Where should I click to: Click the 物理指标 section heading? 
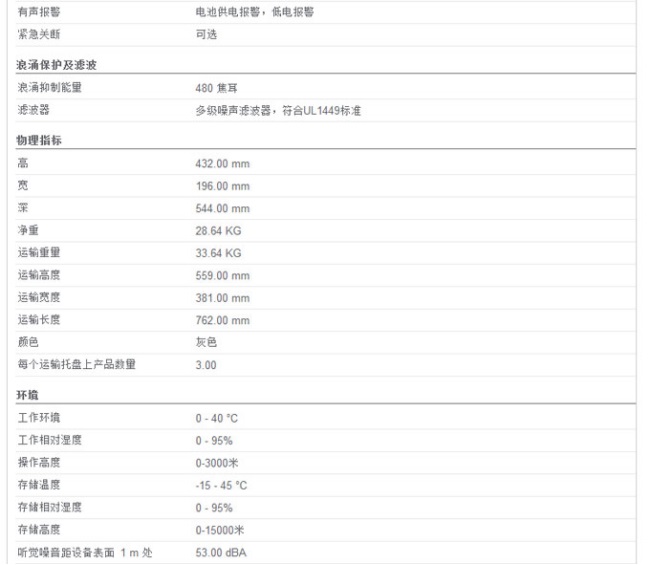pos(39,141)
